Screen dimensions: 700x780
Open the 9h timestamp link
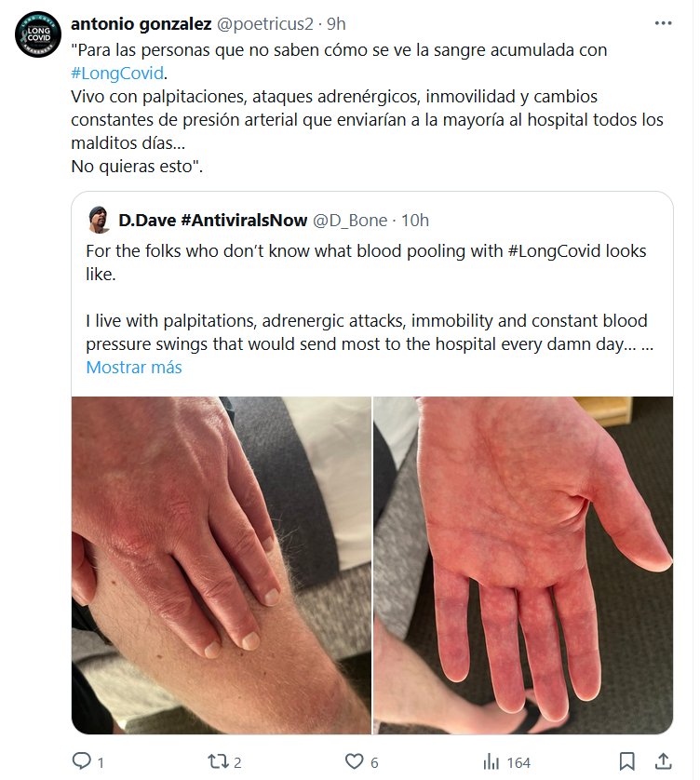tap(336, 23)
